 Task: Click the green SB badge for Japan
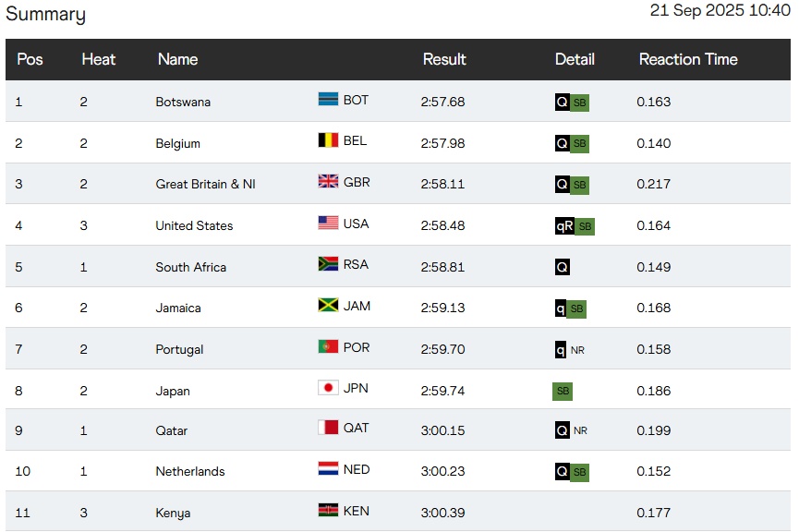[563, 391]
